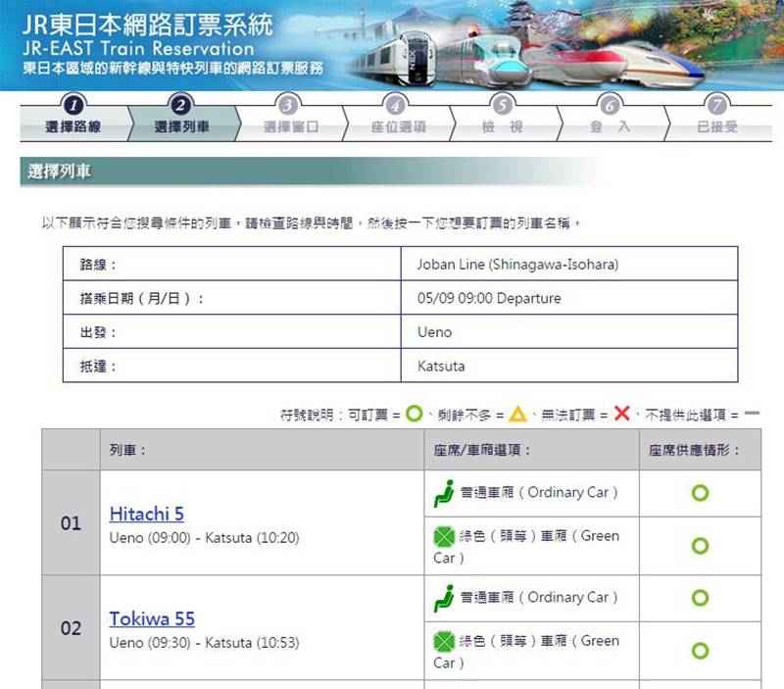Click Hitachi 5 Ordinary Car seat icon
Screen dimensions: 784x689
[444, 493]
